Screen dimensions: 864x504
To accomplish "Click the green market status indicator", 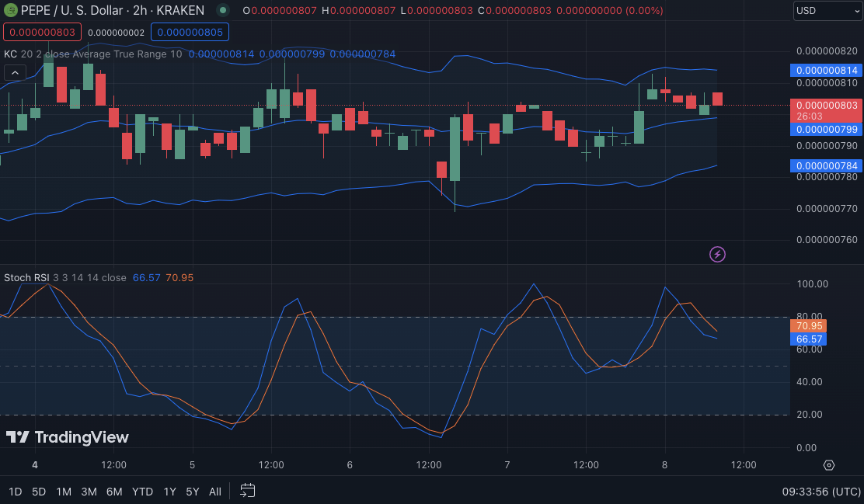I will 223,11.
